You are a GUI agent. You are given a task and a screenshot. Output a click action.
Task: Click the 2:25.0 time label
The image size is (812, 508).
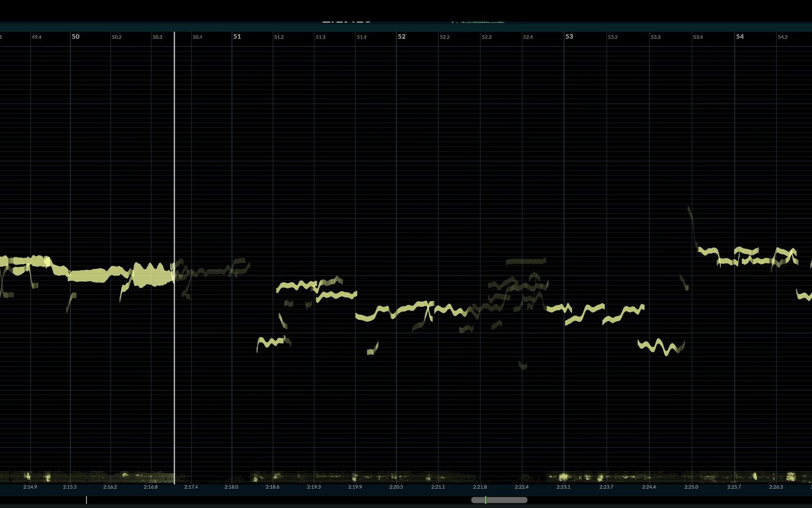pos(691,487)
